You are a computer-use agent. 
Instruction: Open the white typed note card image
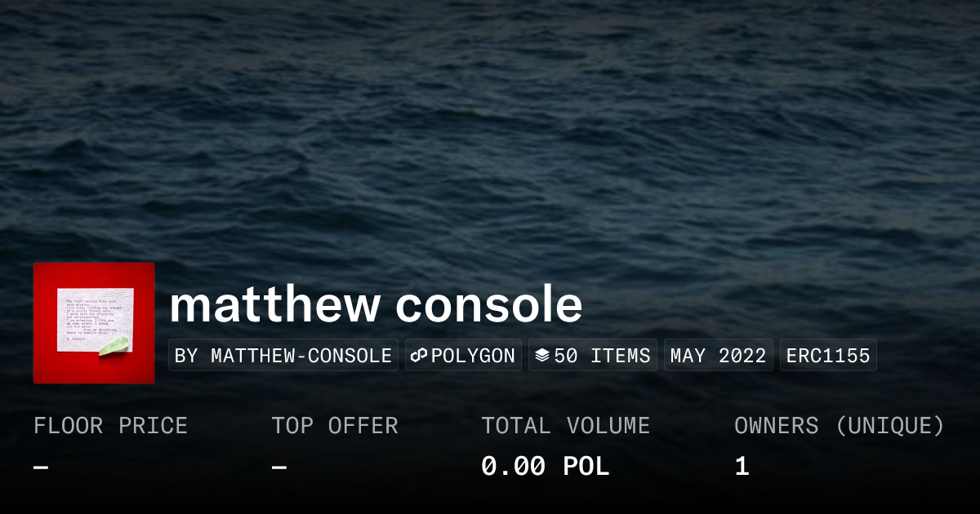click(x=93, y=317)
